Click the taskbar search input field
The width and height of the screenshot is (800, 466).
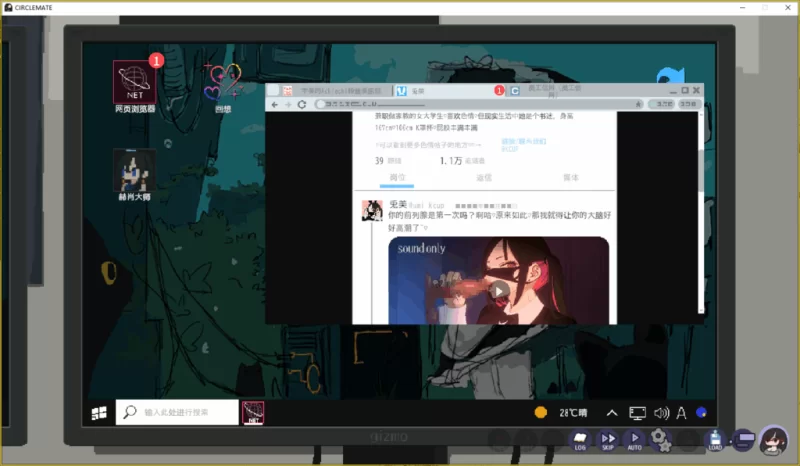(177, 412)
